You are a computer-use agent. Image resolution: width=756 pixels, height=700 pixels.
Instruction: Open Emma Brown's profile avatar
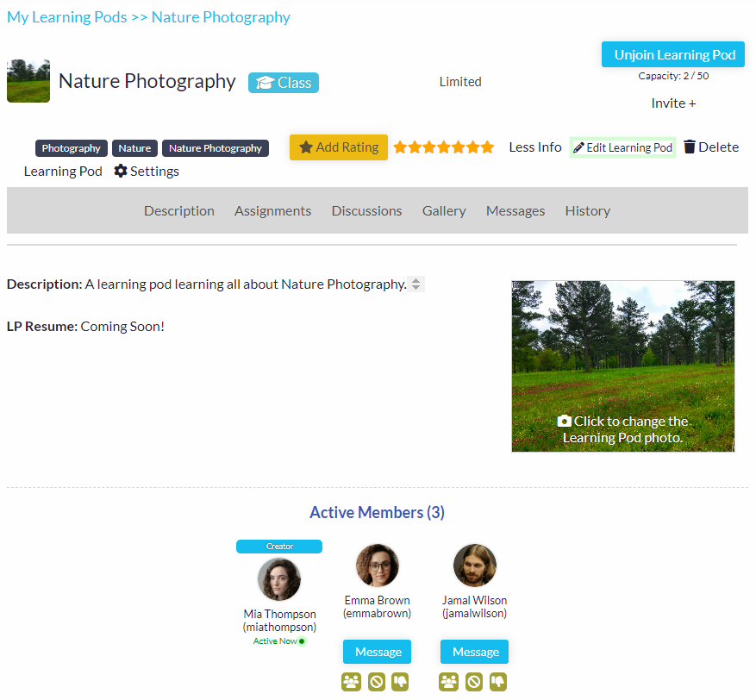coord(377,565)
